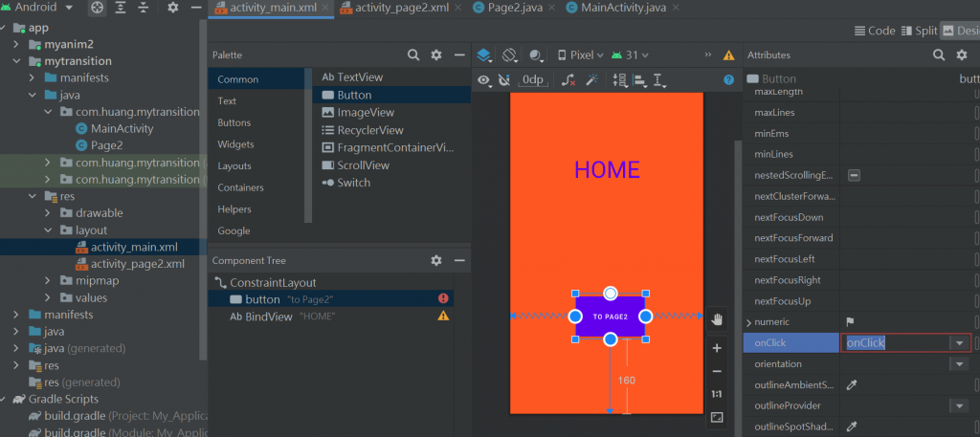Expand the myanim2 module
This screenshot has height=437, width=980.
(x=16, y=44)
